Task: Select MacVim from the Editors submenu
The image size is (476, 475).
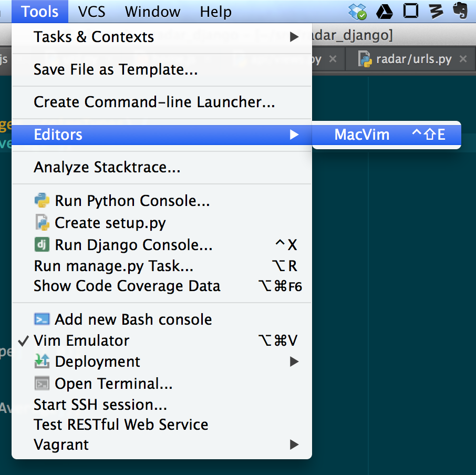Action: (387, 135)
